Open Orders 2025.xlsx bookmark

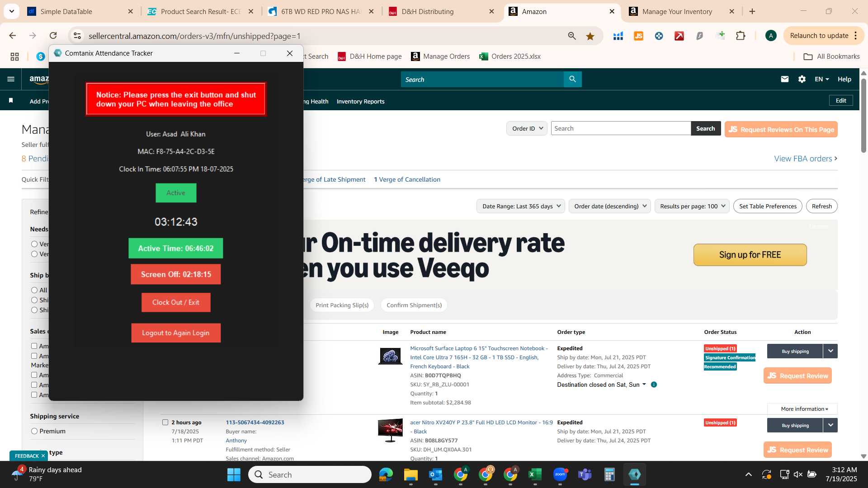(510, 56)
